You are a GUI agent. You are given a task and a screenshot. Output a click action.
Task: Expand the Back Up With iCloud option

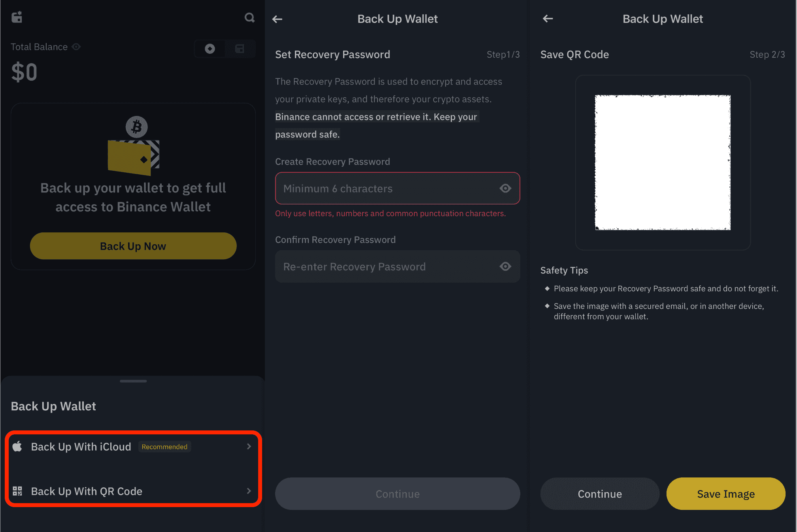133,447
